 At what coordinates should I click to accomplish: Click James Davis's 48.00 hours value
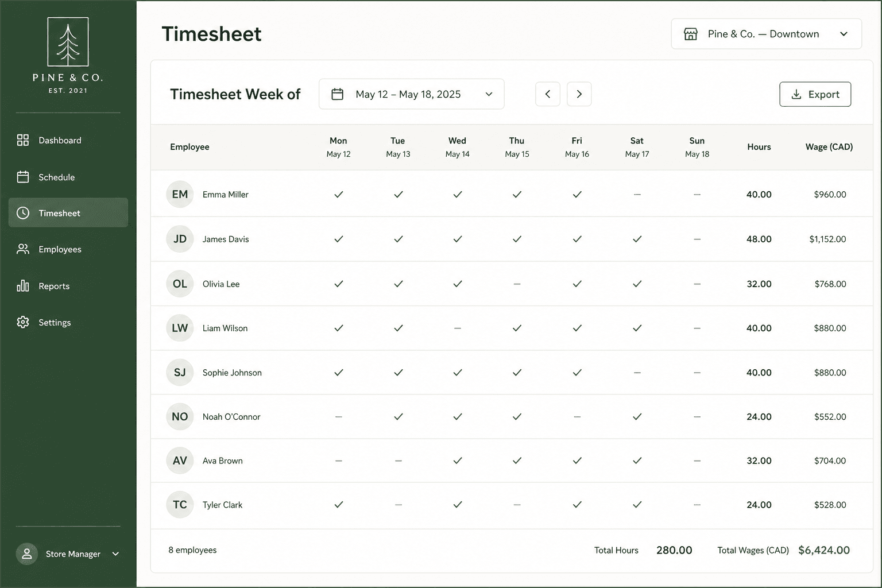(x=759, y=239)
